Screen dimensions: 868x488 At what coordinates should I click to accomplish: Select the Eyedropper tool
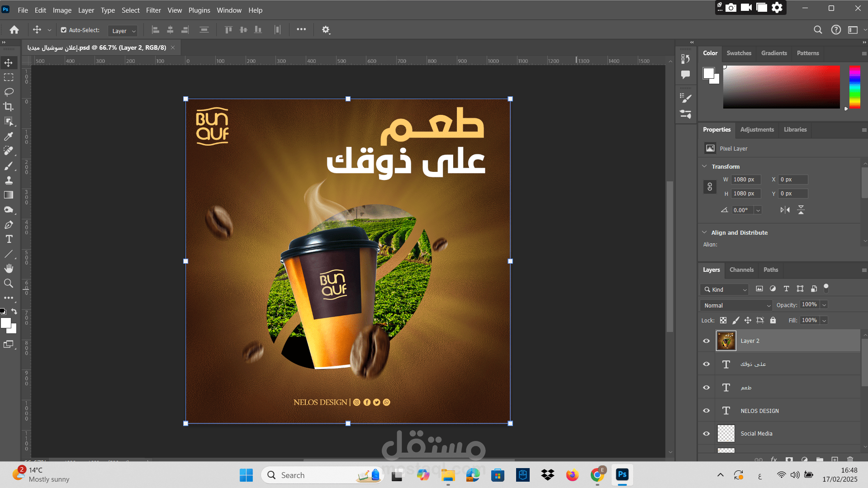(x=9, y=136)
